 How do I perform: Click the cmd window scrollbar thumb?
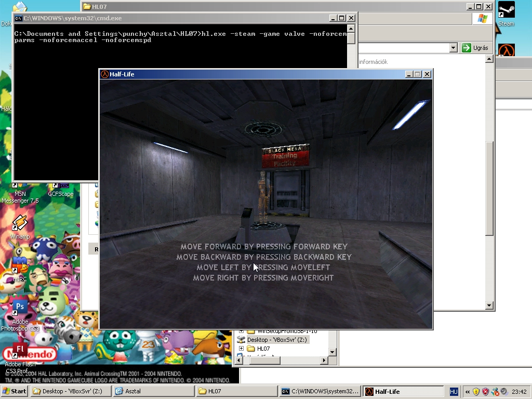(x=351, y=38)
